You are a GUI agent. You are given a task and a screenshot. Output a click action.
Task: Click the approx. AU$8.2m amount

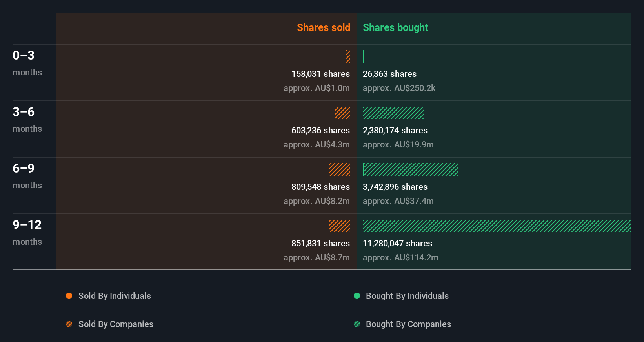click(317, 201)
